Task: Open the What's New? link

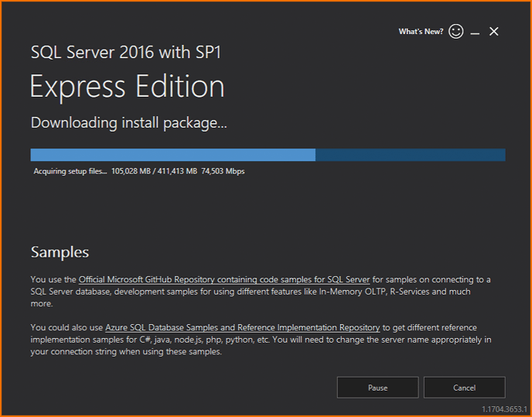Action: point(421,32)
